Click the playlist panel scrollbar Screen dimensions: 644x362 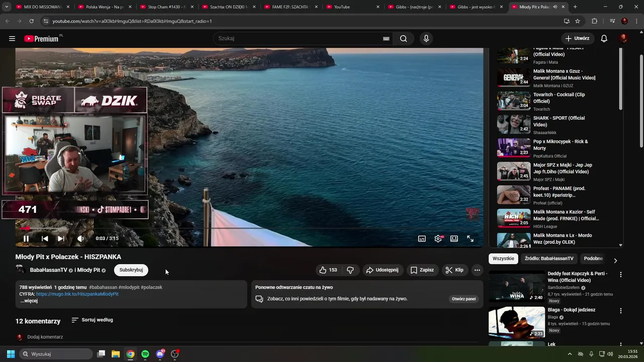[x=620, y=79]
